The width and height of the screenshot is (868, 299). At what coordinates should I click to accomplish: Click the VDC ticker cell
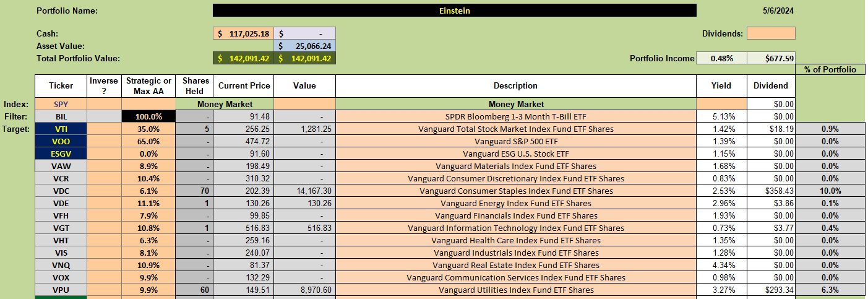click(x=61, y=191)
